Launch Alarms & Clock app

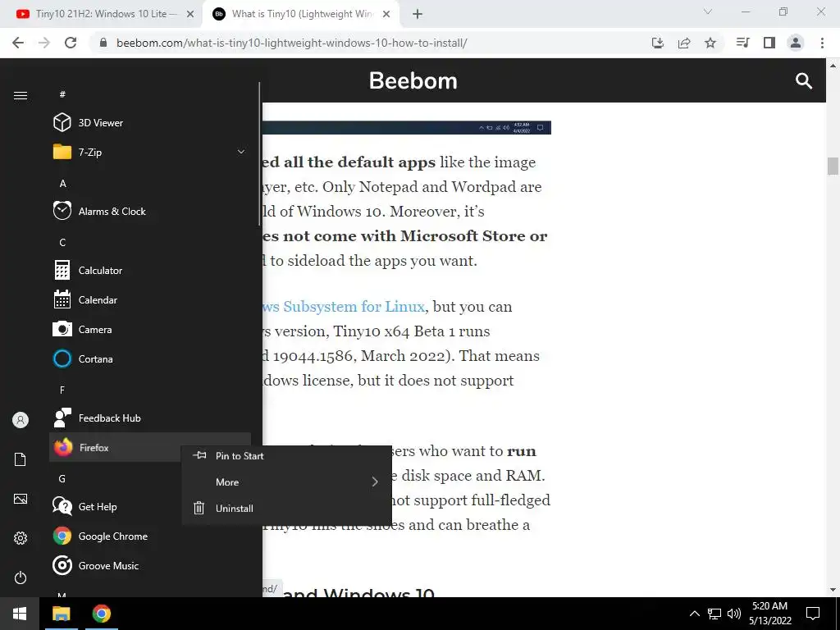tap(150, 211)
